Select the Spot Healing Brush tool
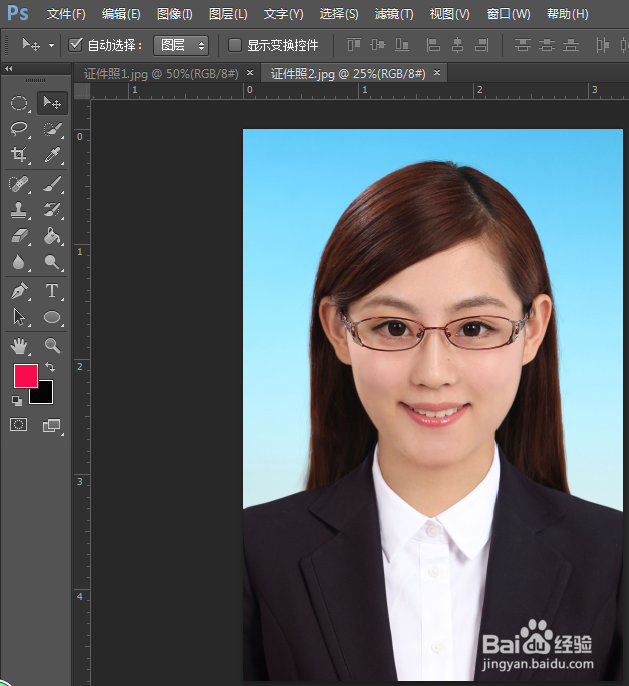 coord(19,184)
